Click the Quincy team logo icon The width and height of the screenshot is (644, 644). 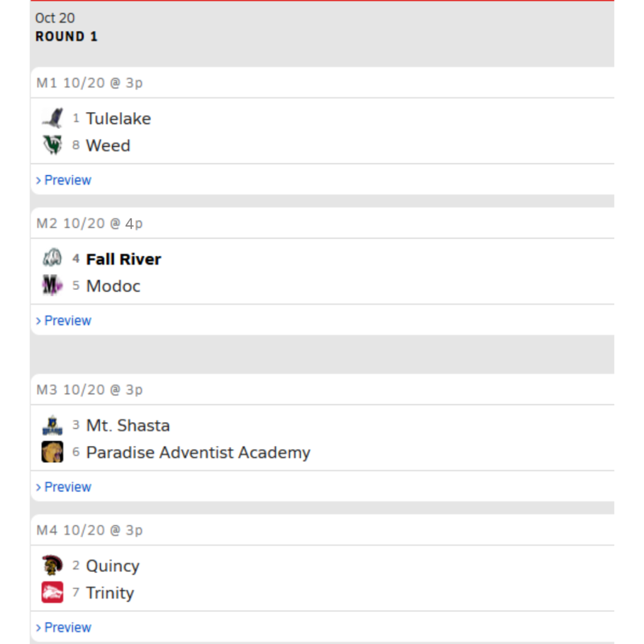[x=52, y=565]
